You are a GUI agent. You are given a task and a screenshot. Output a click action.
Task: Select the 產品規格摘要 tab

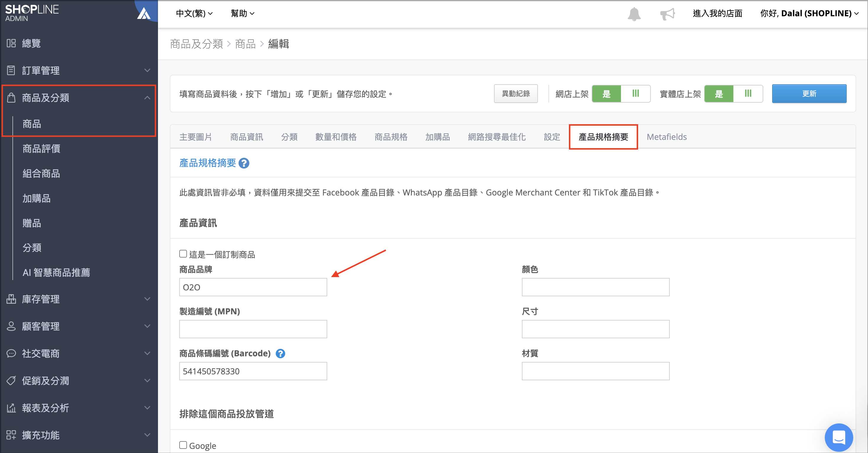(x=603, y=137)
